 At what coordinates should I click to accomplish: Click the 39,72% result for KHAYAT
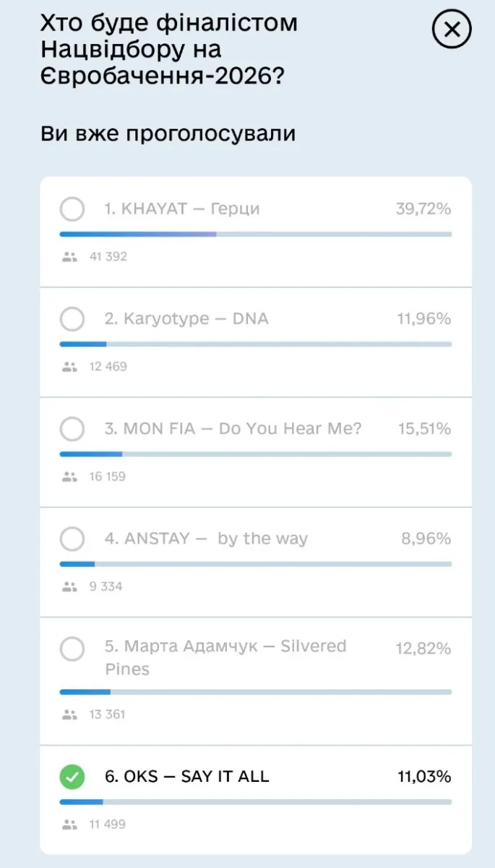[423, 209]
